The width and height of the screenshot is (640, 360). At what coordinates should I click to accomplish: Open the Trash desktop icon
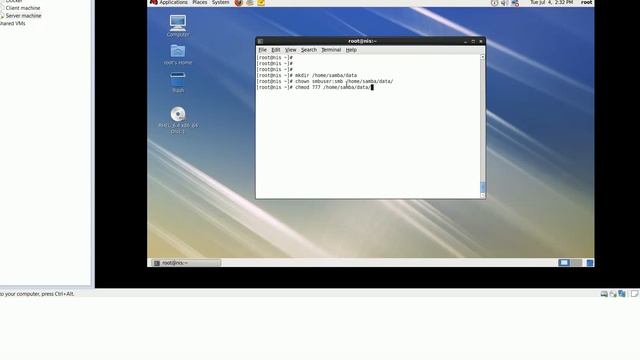click(x=178, y=82)
